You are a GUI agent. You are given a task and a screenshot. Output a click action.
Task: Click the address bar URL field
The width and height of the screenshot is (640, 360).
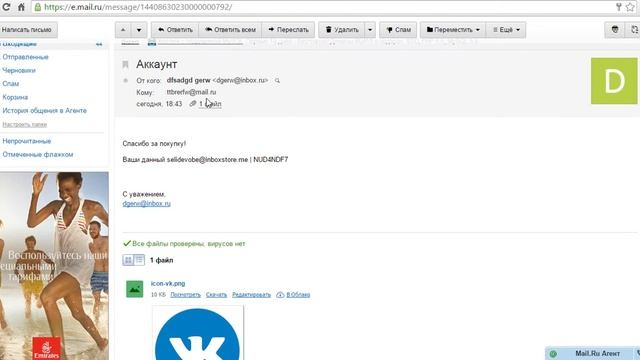pyautogui.click(x=322, y=7)
